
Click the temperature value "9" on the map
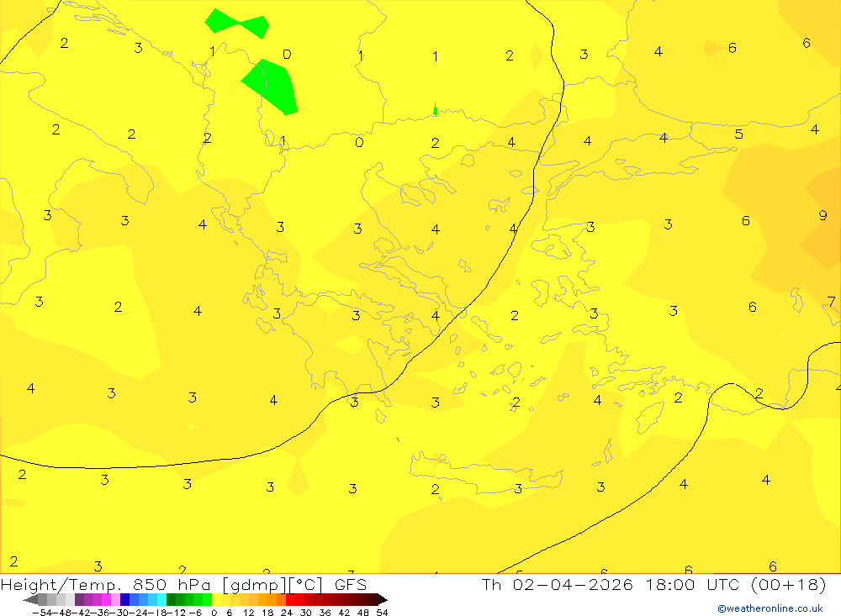(822, 215)
